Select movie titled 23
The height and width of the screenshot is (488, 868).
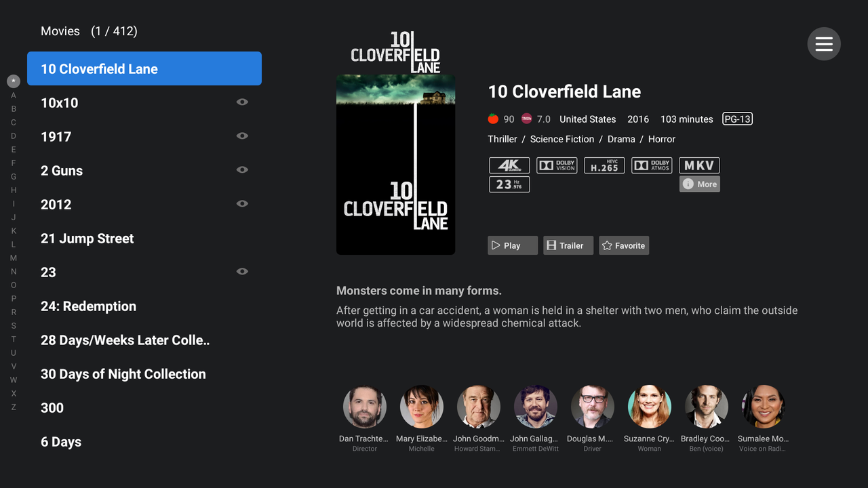[144, 272]
